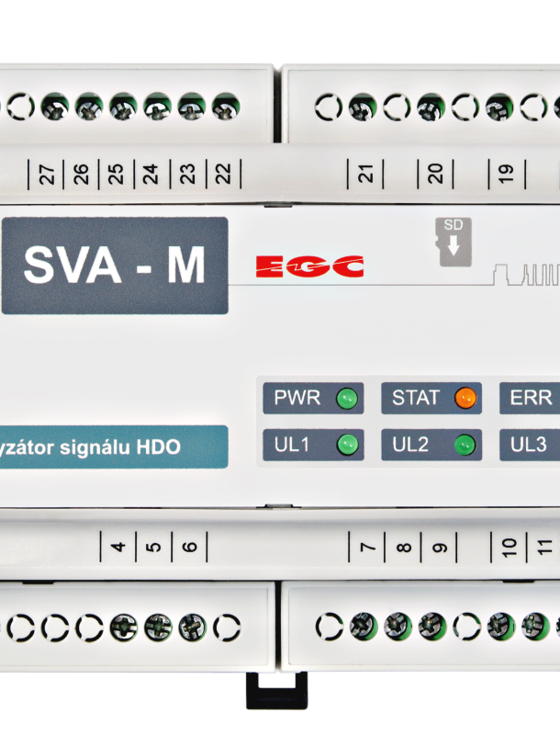Click the red EGC logo
Image resolution: width=560 pixels, height=735 pixels.
pyautogui.click(x=309, y=266)
